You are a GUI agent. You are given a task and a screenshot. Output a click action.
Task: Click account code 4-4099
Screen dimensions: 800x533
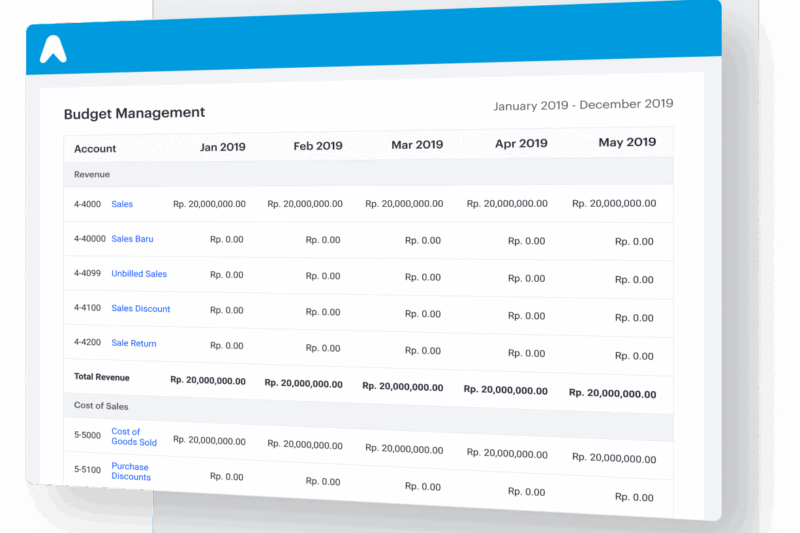click(x=87, y=273)
